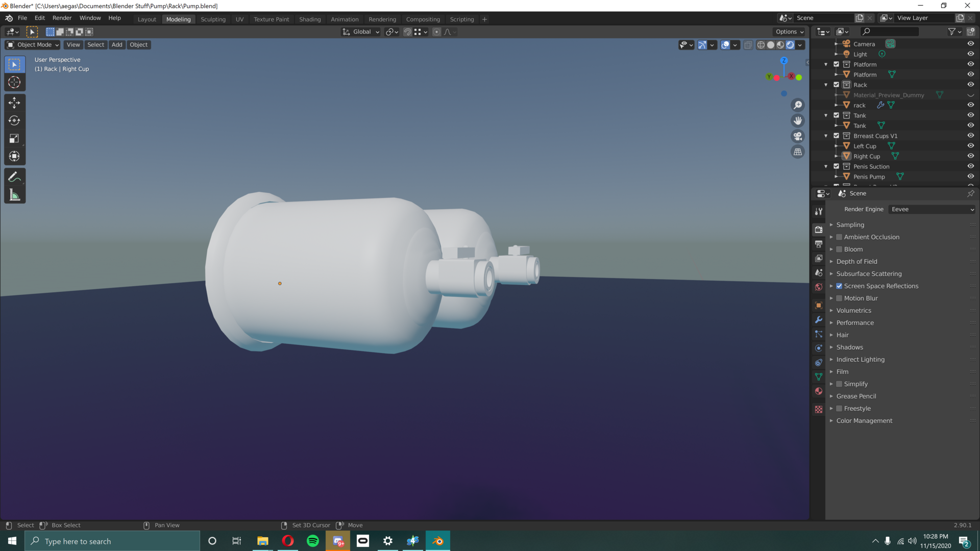980x551 pixels.
Task: Open the Material properties tab
Action: [819, 391]
